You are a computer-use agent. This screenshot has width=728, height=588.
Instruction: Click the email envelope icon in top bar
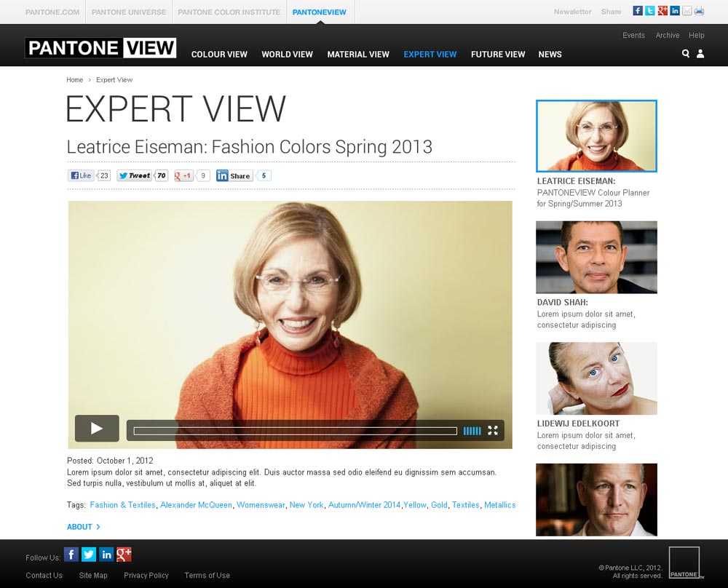pyautogui.click(x=687, y=11)
